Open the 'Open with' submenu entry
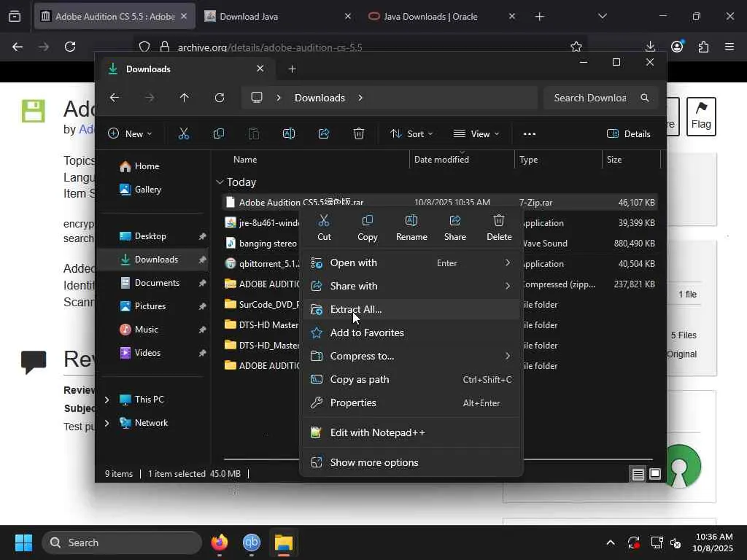The height and width of the screenshot is (560, 747). point(411,262)
